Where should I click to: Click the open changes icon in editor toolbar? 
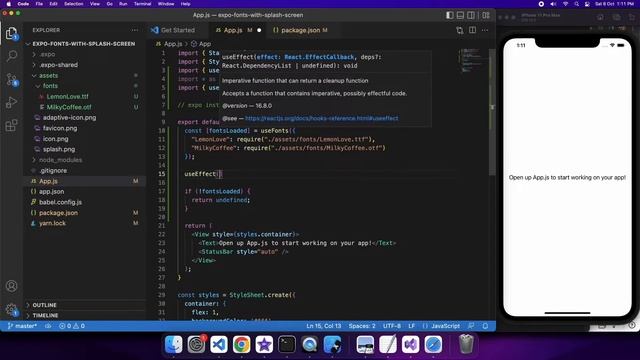click(x=460, y=30)
